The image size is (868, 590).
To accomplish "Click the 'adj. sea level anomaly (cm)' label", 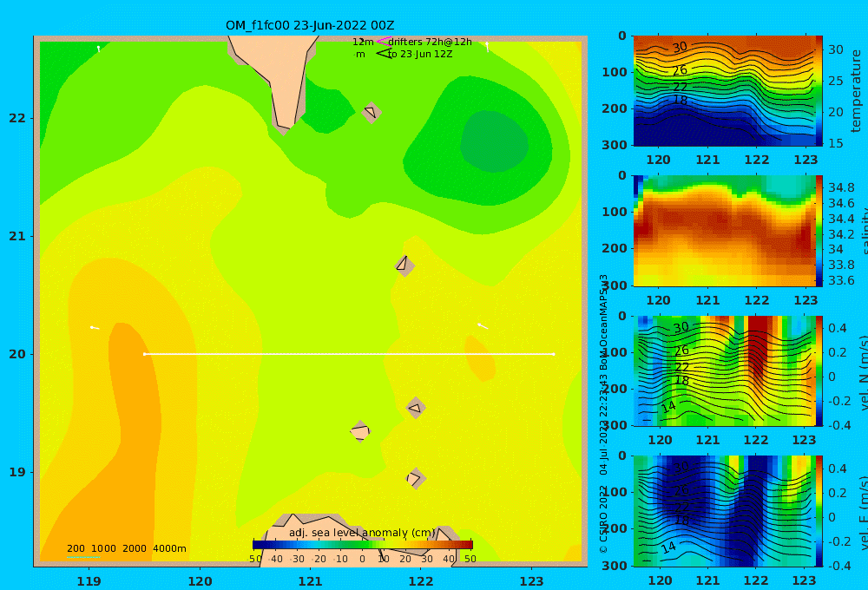I will [362, 533].
